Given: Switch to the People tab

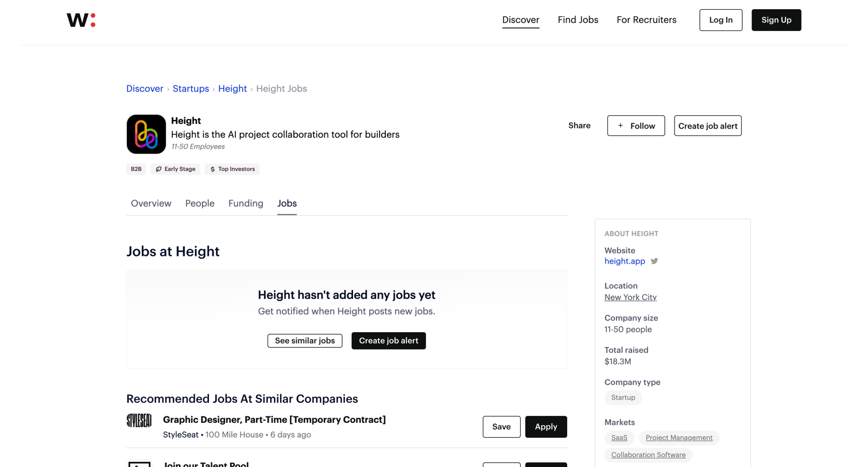Looking at the screenshot, I should point(200,204).
